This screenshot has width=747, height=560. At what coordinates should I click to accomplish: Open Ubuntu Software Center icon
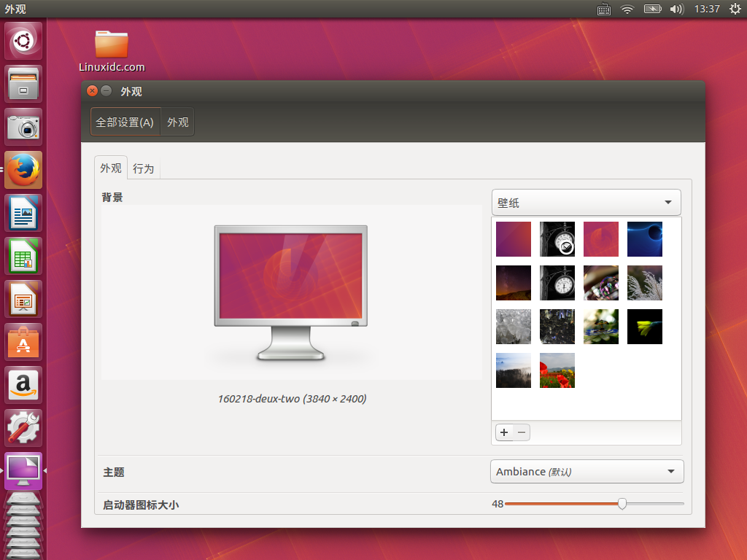[x=23, y=342]
